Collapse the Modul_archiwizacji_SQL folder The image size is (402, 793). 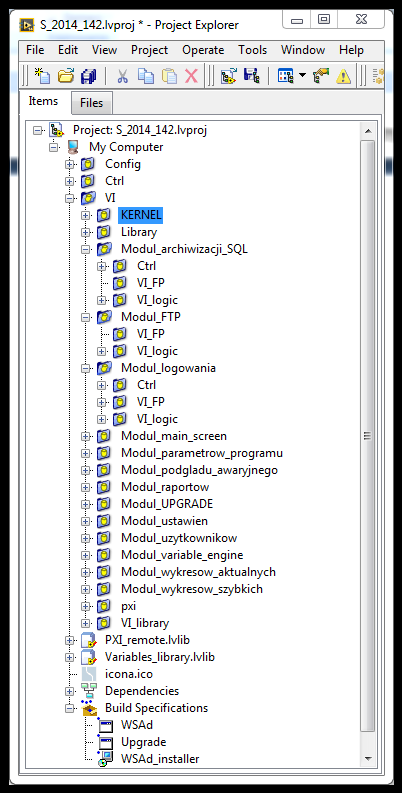pyautogui.click(x=85, y=249)
